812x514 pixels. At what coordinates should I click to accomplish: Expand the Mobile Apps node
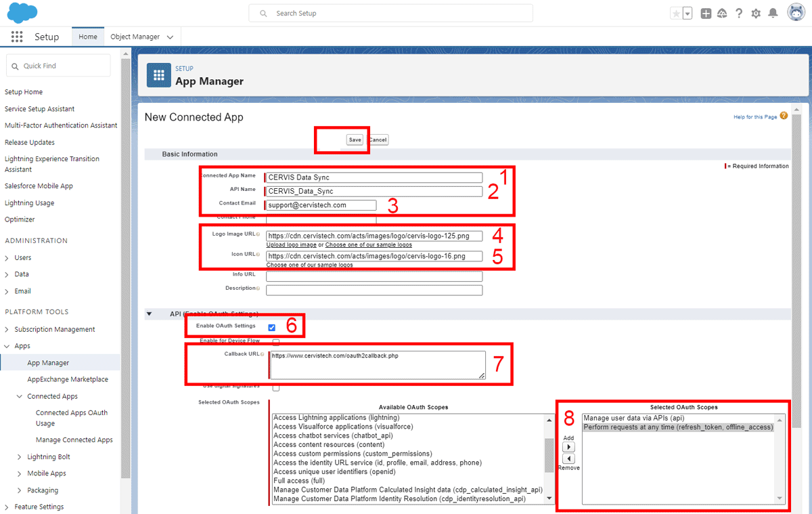pyautogui.click(x=20, y=473)
